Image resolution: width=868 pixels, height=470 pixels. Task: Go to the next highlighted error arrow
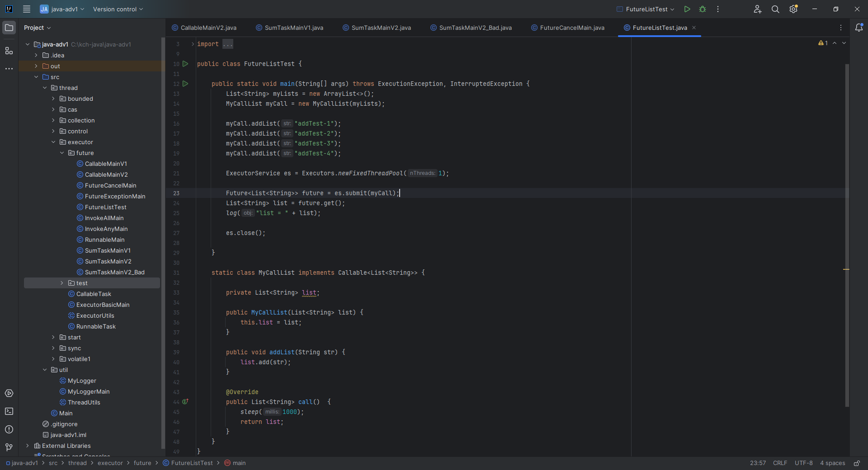pos(844,43)
